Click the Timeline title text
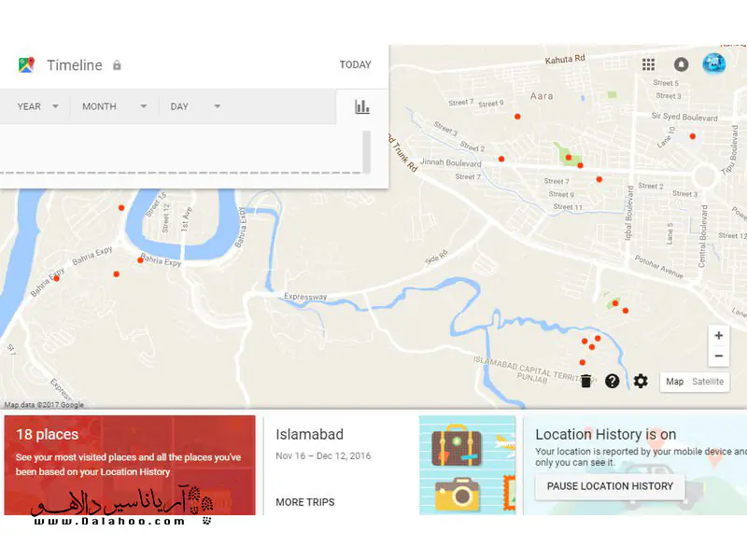Image resolution: width=747 pixels, height=560 pixels. point(75,64)
